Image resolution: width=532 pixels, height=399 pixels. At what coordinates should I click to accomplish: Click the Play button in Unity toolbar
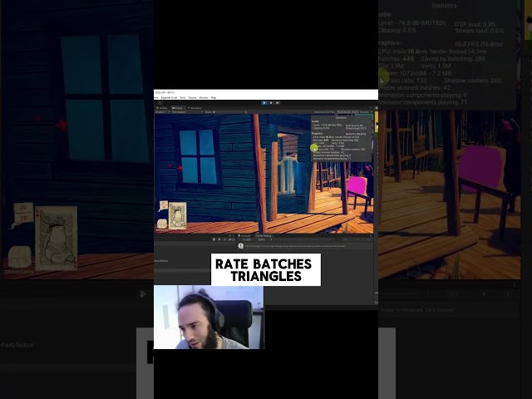(x=264, y=103)
